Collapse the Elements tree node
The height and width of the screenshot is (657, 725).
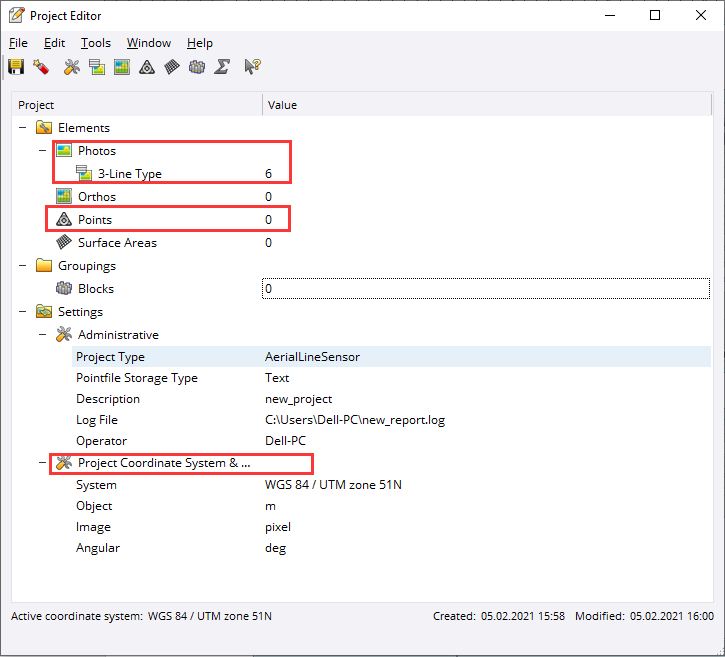(22, 128)
